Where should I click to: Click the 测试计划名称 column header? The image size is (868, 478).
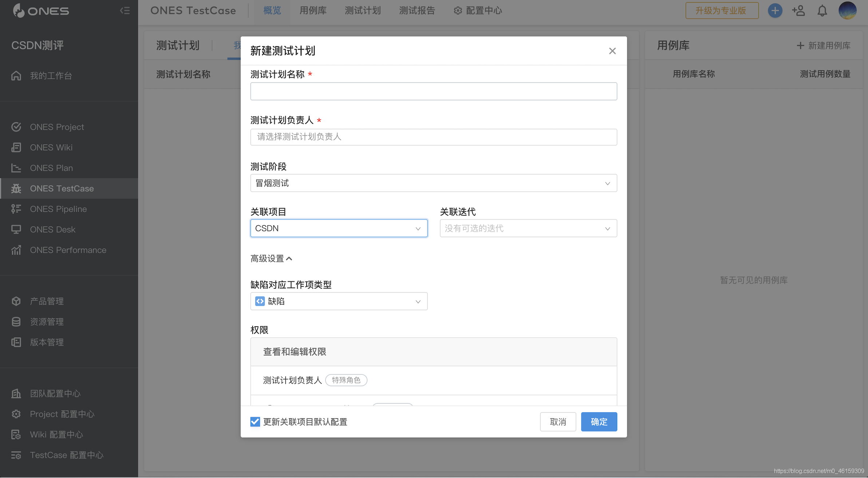point(184,75)
